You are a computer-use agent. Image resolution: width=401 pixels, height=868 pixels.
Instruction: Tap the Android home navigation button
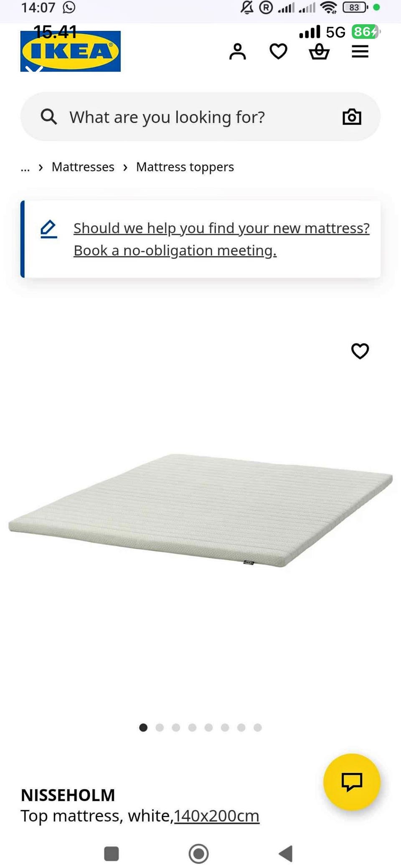pyautogui.click(x=198, y=854)
